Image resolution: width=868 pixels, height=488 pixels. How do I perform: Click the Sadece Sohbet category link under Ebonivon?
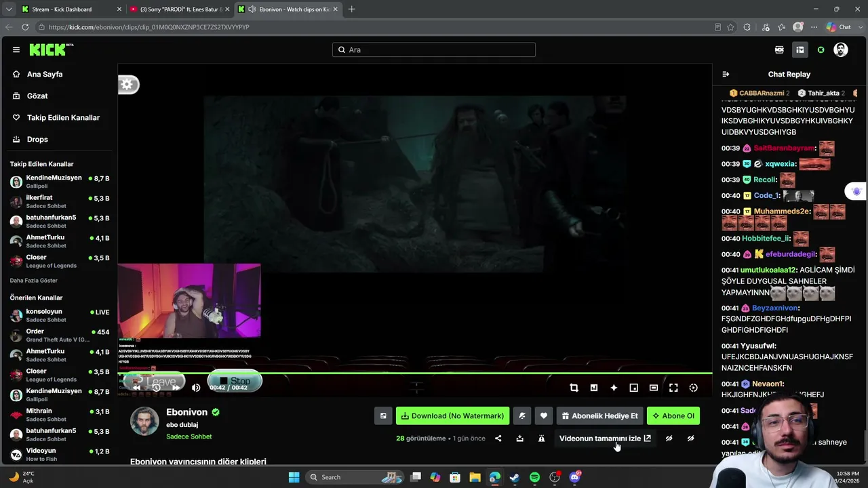189,437
